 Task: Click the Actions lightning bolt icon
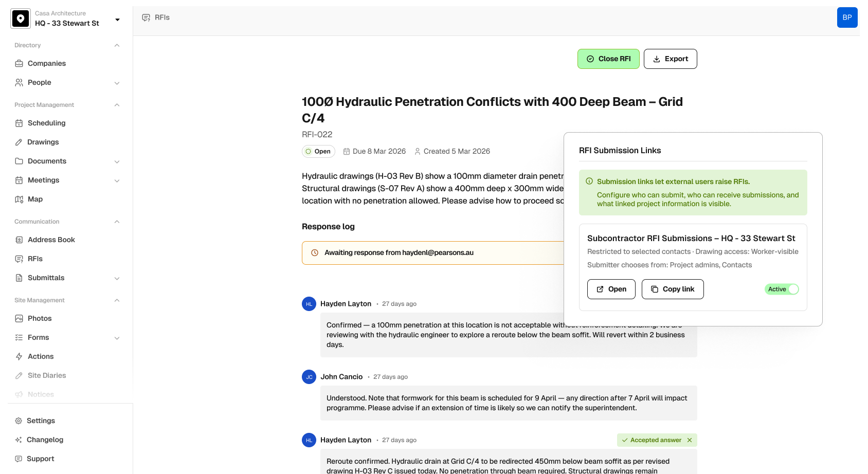click(x=19, y=356)
